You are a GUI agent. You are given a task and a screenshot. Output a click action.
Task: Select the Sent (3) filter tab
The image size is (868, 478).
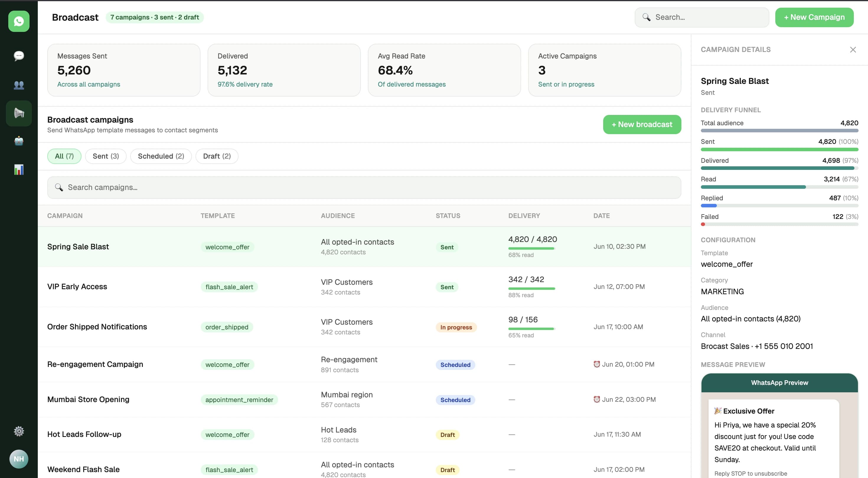click(106, 156)
